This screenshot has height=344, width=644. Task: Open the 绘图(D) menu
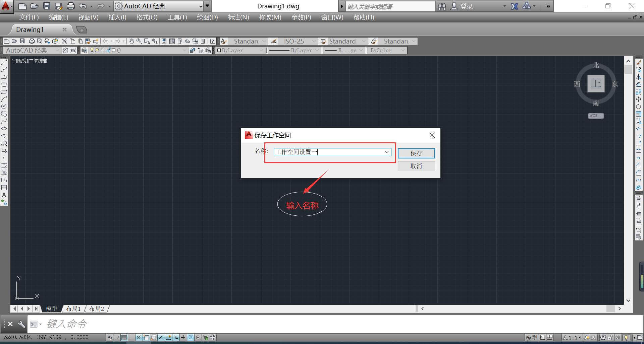[x=207, y=17]
